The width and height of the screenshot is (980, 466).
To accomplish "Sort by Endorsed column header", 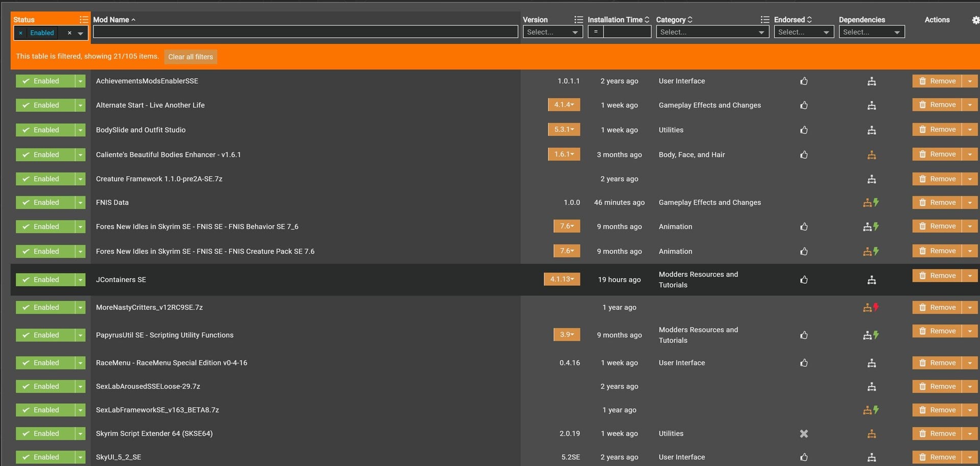I will pos(793,20).
